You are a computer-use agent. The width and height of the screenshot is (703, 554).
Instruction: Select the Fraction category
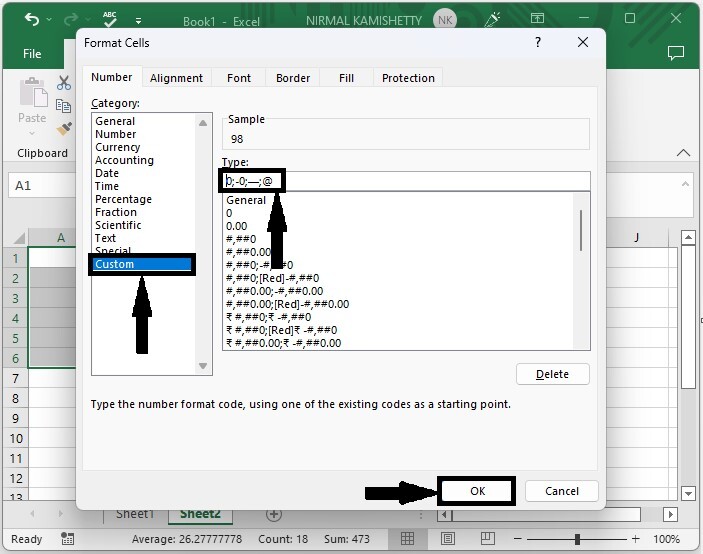tap(116, 212)
